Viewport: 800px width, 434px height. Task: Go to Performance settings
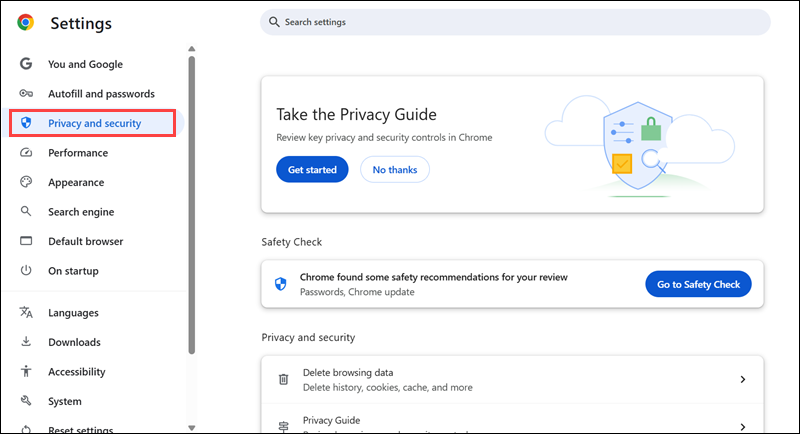(78, 153)
